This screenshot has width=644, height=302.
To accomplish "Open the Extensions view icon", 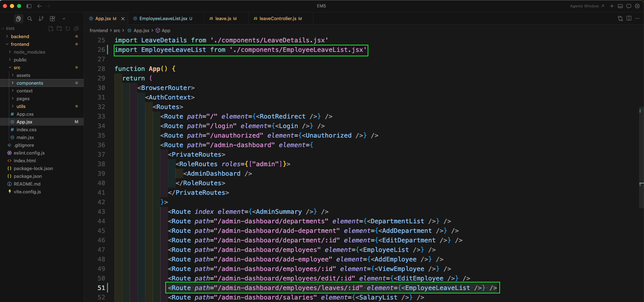I will point(52,19).
